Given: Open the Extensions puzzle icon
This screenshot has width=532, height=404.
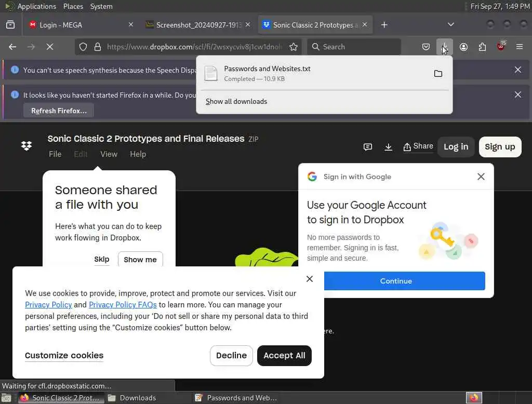Looking at the screenshot, I should point(482,47).
